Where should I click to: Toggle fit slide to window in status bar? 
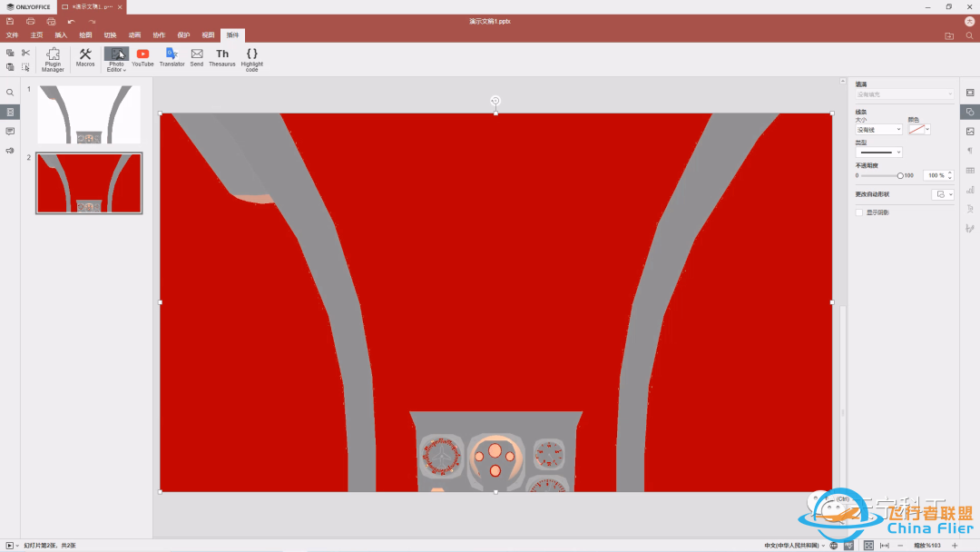pos(868,545)
